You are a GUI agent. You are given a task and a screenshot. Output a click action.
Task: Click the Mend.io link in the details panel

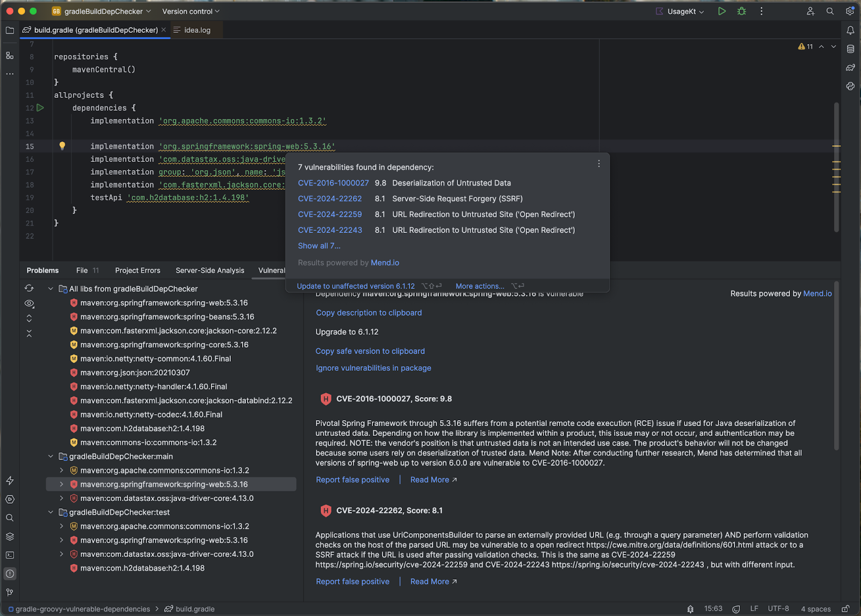tap(817, 294)
